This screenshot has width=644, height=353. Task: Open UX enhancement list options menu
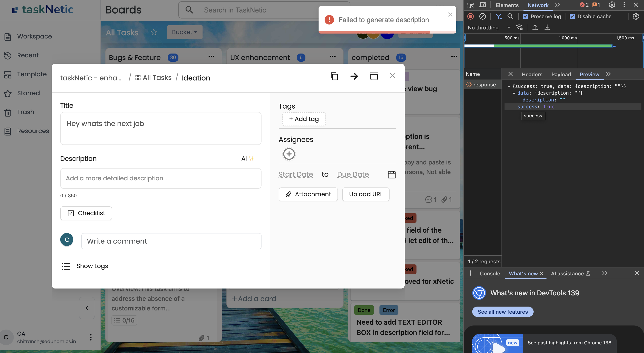tap(333, 57)
